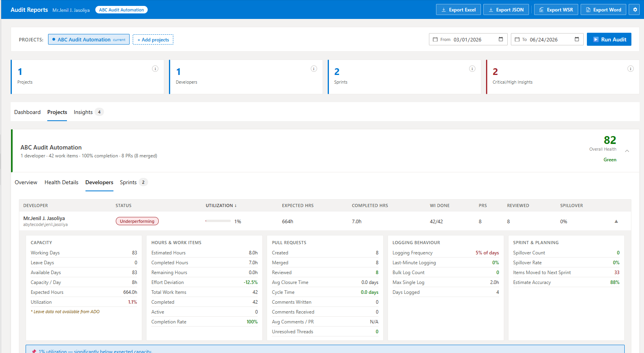Click the From date field 03/01/2026
644x353 pixels.
468,39
